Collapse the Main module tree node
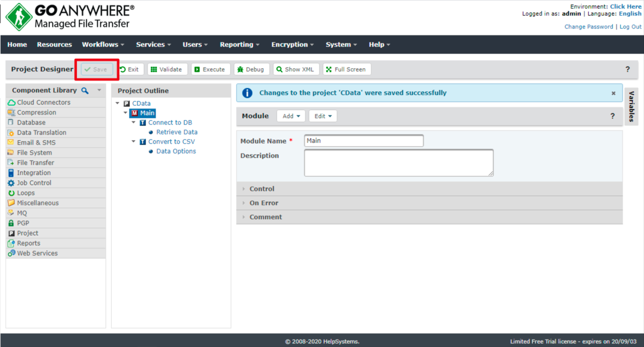644x347 pixels. point(126,113)
